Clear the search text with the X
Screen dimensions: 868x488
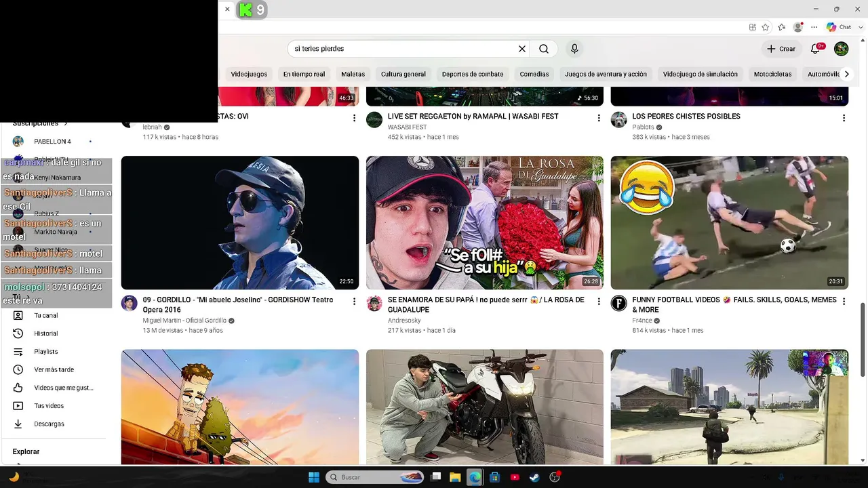pos(522,49)
